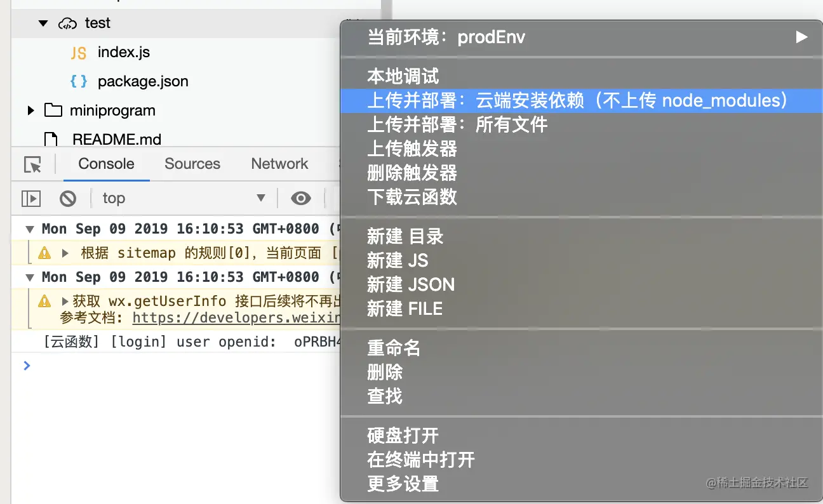
Task: Choose 上传并部署: 所有文件 option
Action: 457,124
